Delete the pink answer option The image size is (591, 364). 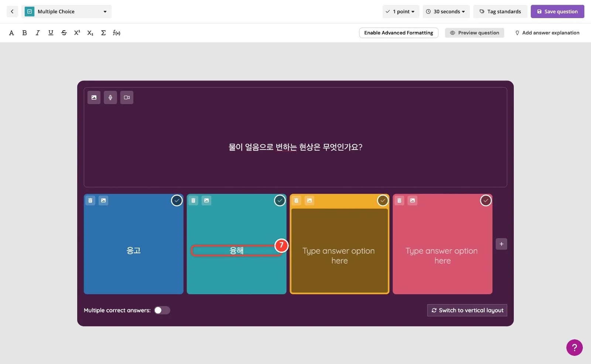point(399,200)
